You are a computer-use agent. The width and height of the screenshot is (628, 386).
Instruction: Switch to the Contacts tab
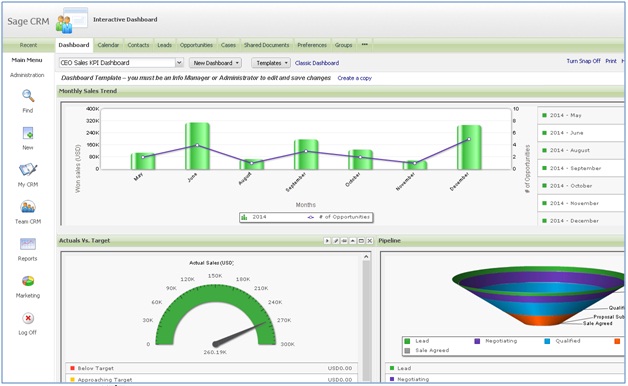click(x=138, y=45)
